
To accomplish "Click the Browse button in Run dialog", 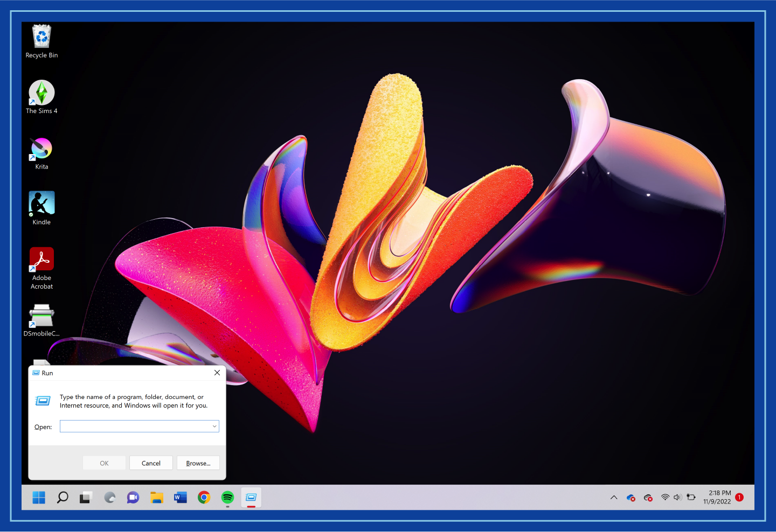I will [198, 463].
